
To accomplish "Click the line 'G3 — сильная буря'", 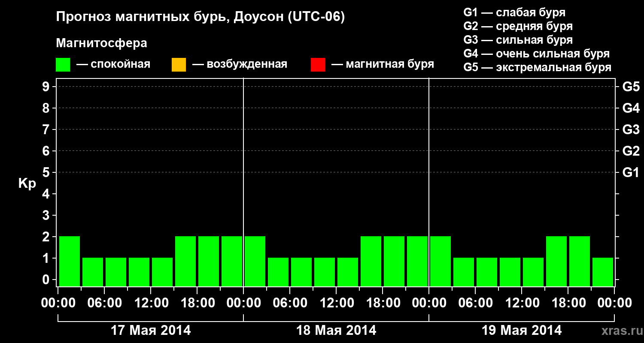I will [x=518, y=40].
